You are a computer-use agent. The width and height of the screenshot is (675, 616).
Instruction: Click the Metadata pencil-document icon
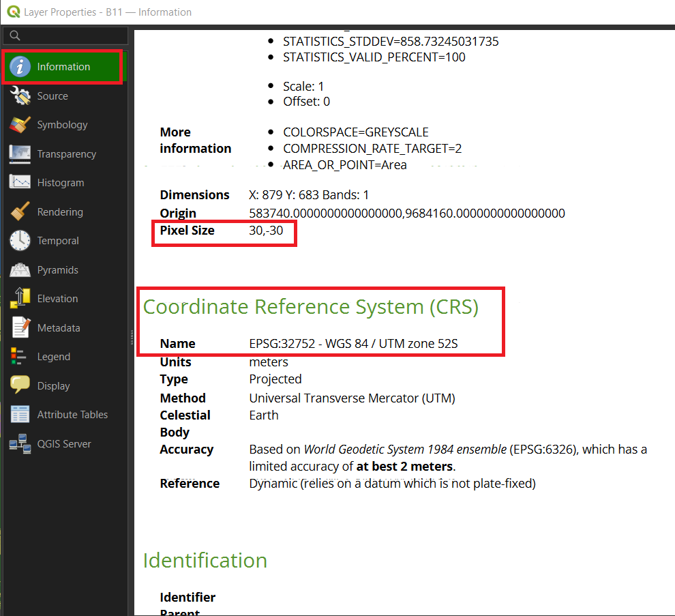coord(20,327)
